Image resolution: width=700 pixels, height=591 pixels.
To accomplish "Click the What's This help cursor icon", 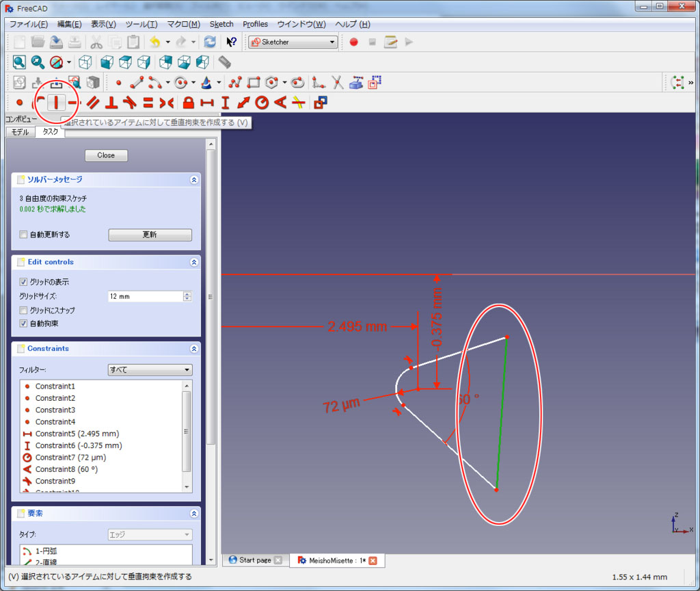I will coord(231,42).
